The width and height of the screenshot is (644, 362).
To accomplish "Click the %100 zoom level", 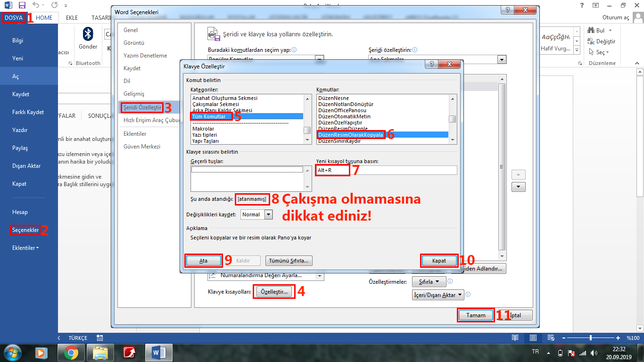I will point(633,338).
